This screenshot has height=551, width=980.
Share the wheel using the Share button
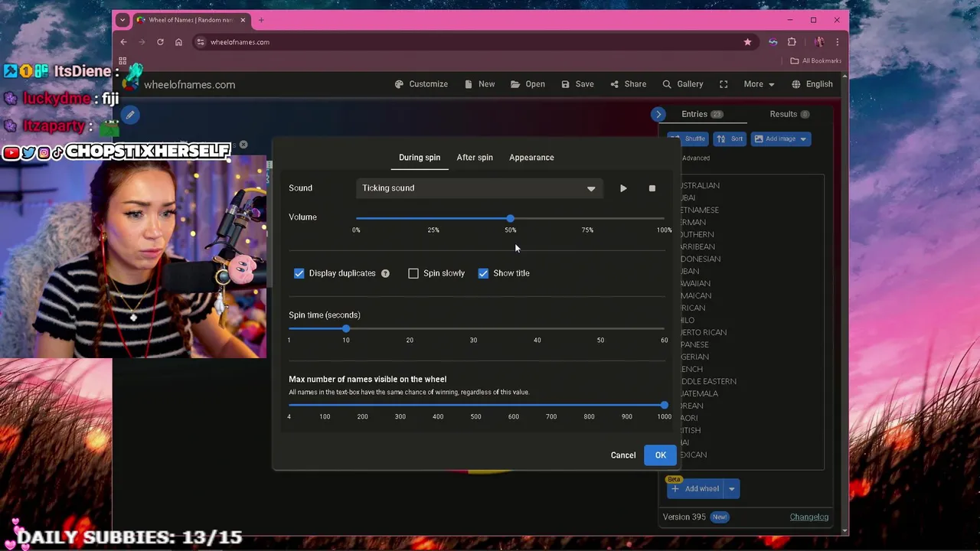[x=628, y=84]
